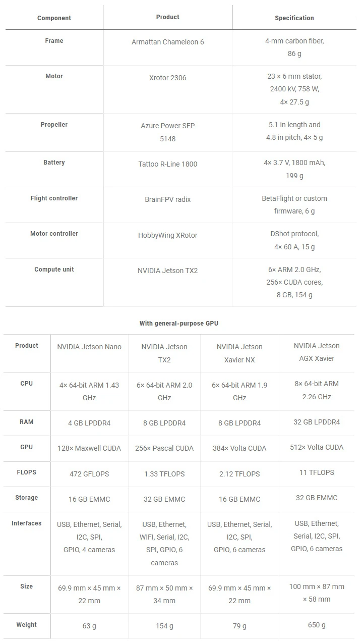This screenshot has height=641, width=364.
Task: Click the With general-purpose GPU caption
Action: point(179,324)
